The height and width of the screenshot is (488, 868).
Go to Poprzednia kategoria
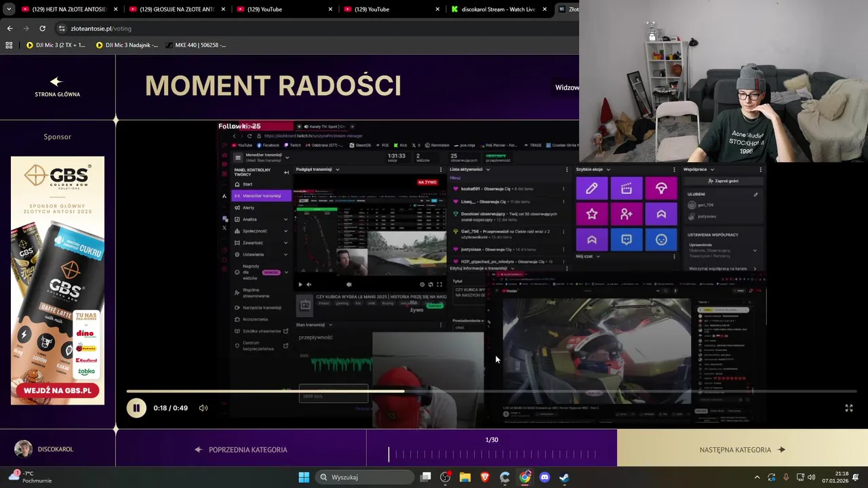(241, 449)
